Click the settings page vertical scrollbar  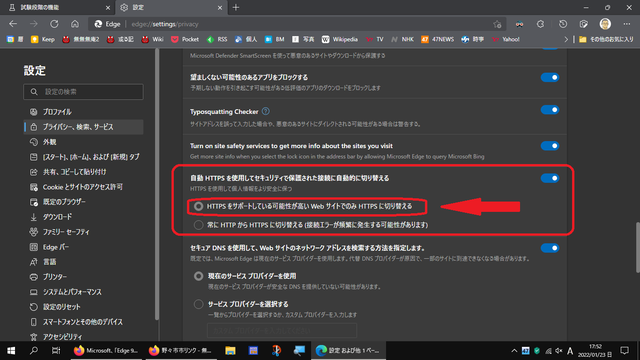pos(637,248)
